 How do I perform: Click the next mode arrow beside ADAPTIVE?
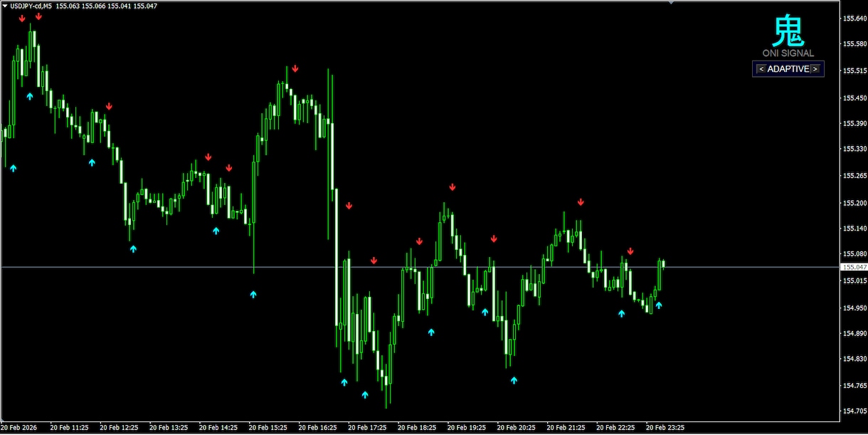pos(815,69)
